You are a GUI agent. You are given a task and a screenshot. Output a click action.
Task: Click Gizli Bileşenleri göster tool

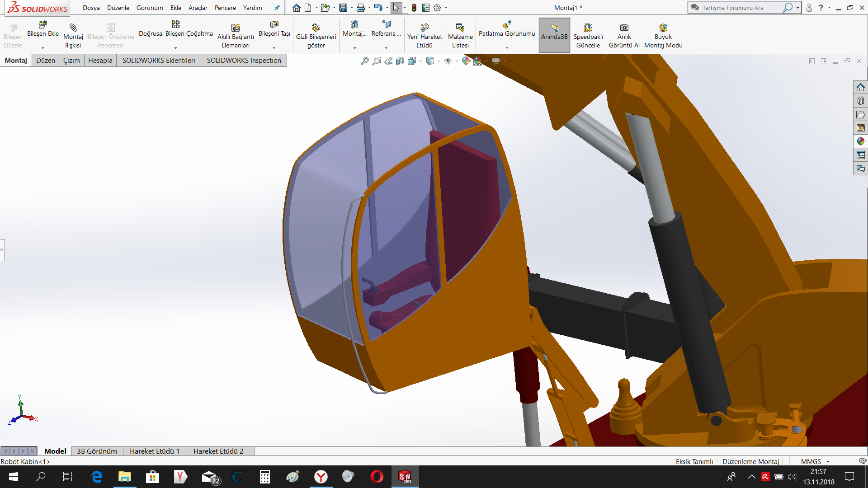click(316, 36)
